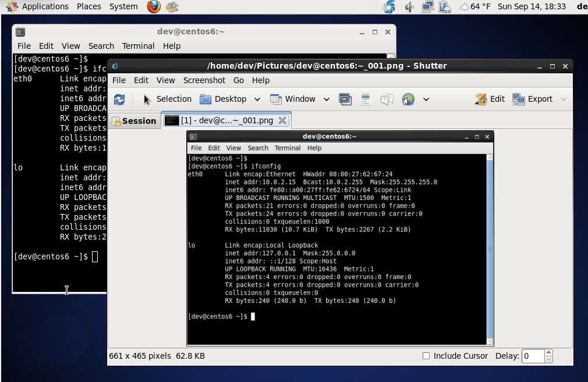Click the clipboard tray icon near weather
This screenshot has width=588, height=382.
pos(445,7)
